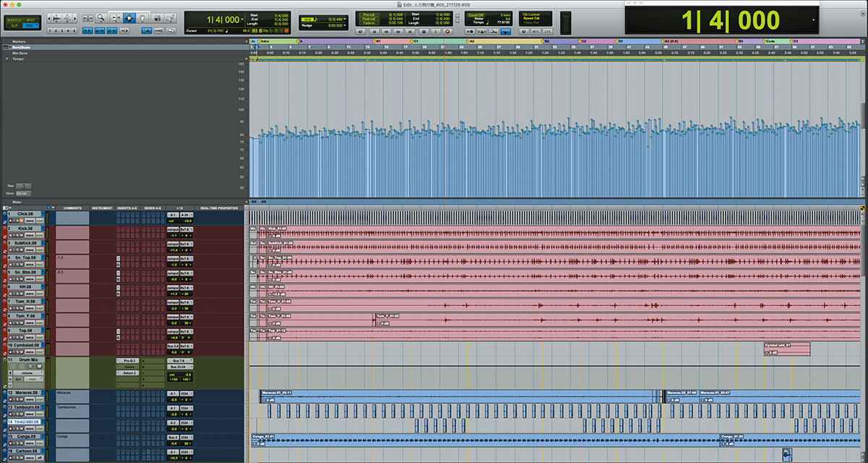Toggle Grid edit mode

point(29,25)
